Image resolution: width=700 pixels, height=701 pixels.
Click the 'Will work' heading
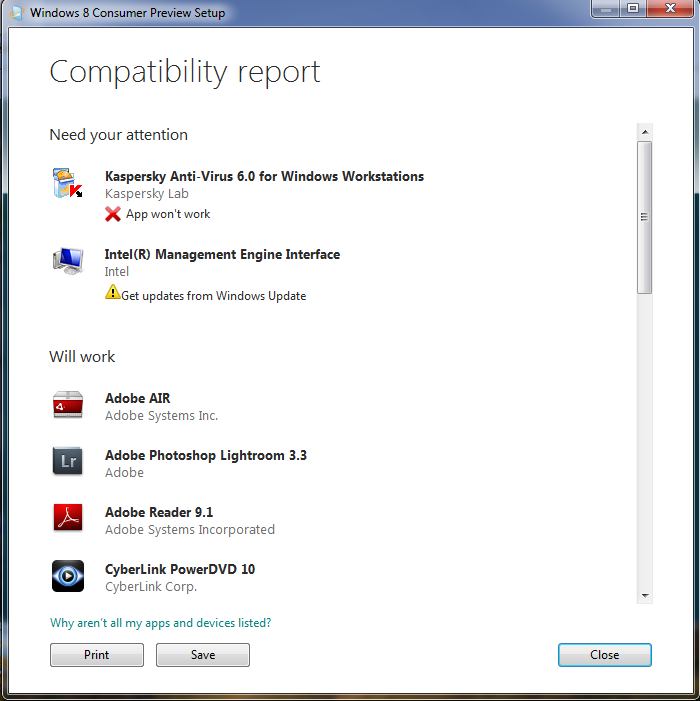(82, 356)
